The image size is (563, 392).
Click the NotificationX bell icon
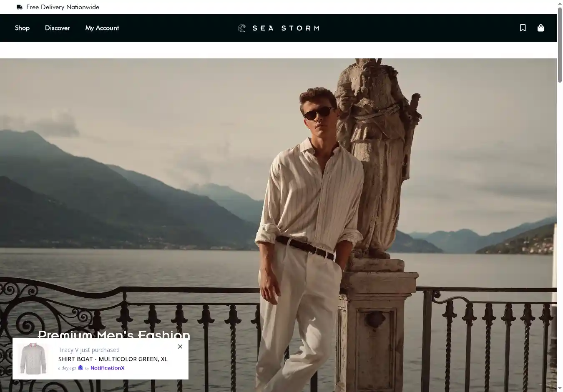(80, 368)
